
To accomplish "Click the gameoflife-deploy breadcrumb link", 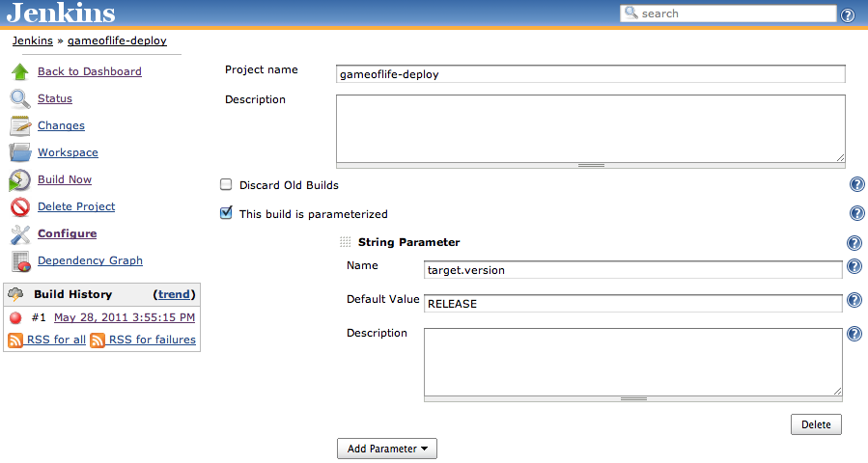I will 117,41.
